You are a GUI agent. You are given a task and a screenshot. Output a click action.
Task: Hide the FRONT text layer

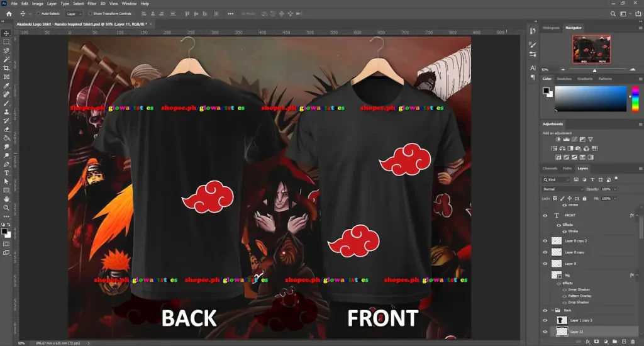click(x=545, y=215)
